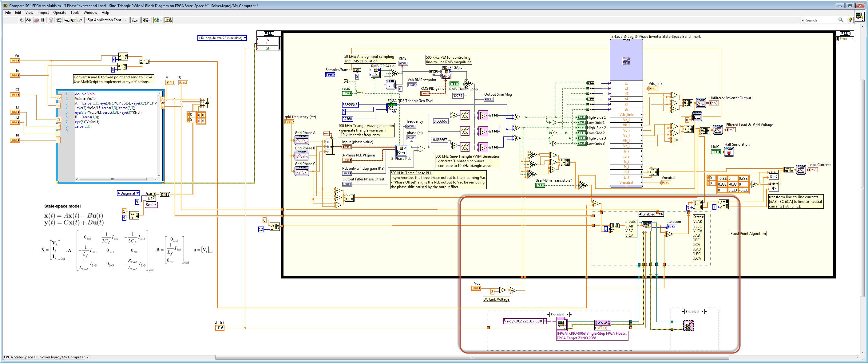Image resolution: width=868 pixels, height=363 pixels.
Task: Select the FPGA DDS TriangleGen IP icon
Action: pyautogui.click(x=392, y=108)
